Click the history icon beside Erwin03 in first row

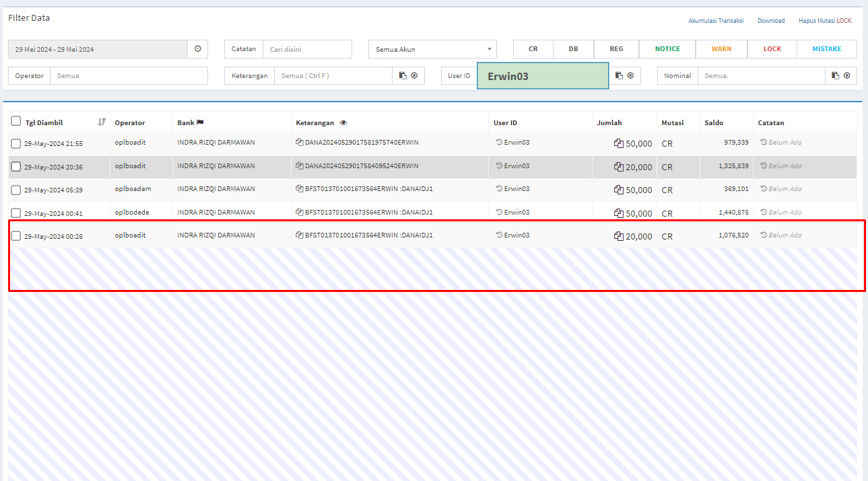pos(499,143)
